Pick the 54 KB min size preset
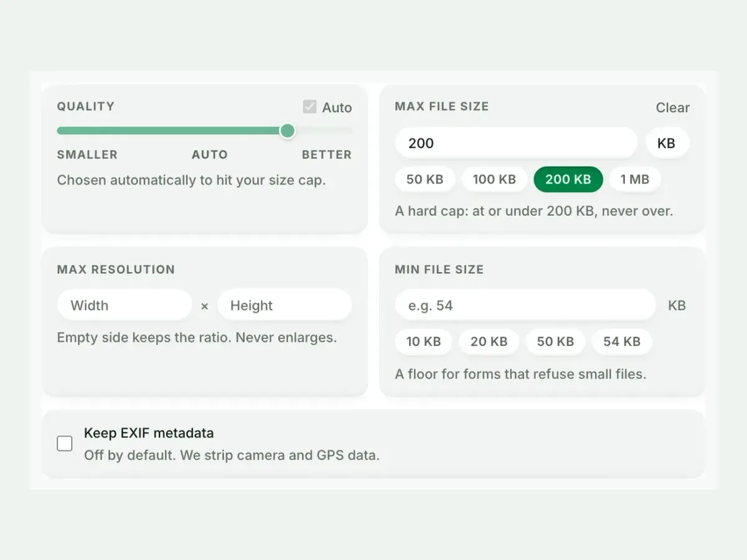 [x=622, y=342]
